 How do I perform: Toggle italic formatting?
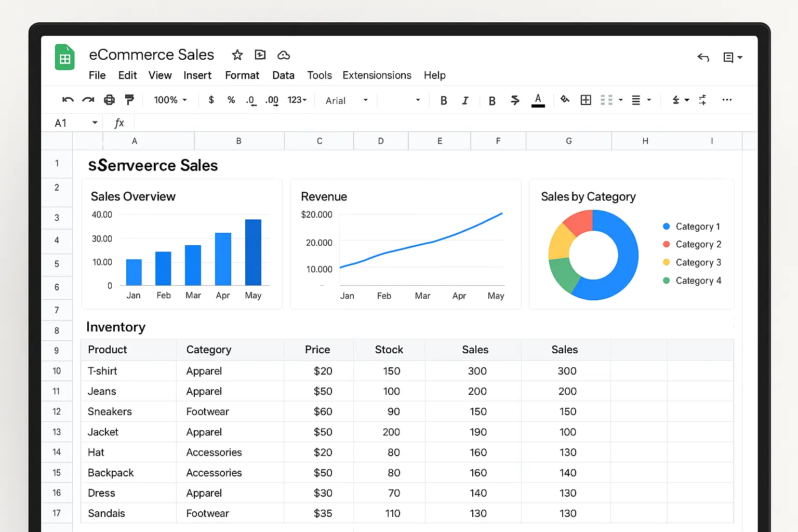(465, 100)
